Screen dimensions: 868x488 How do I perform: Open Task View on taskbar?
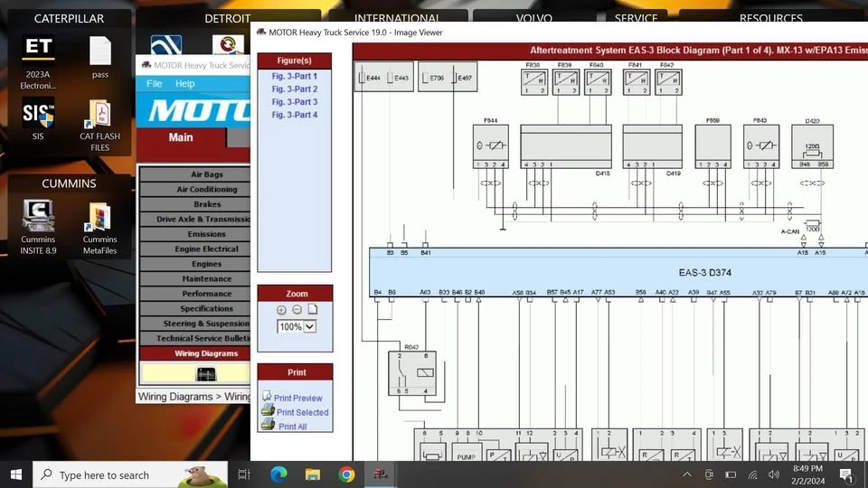[243, 474]
